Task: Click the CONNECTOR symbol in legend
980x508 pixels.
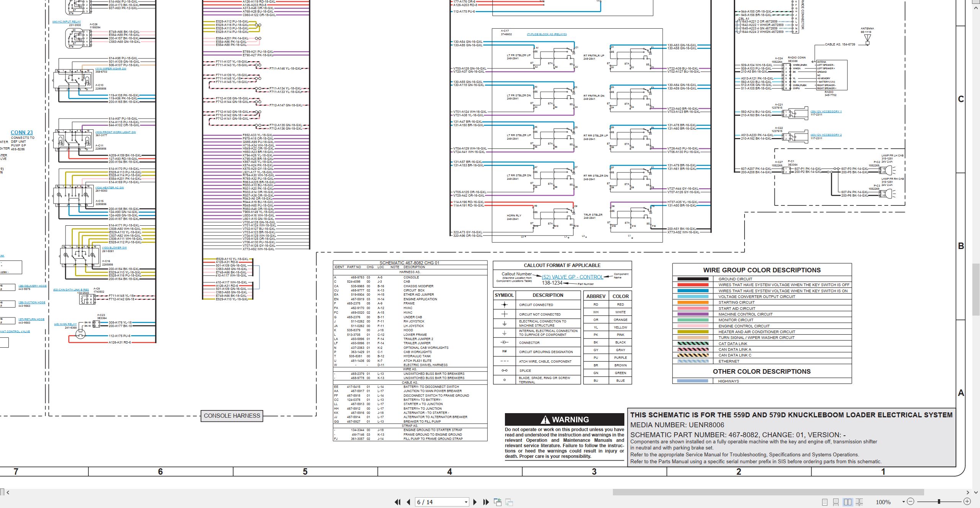Action: coord(505,343)
